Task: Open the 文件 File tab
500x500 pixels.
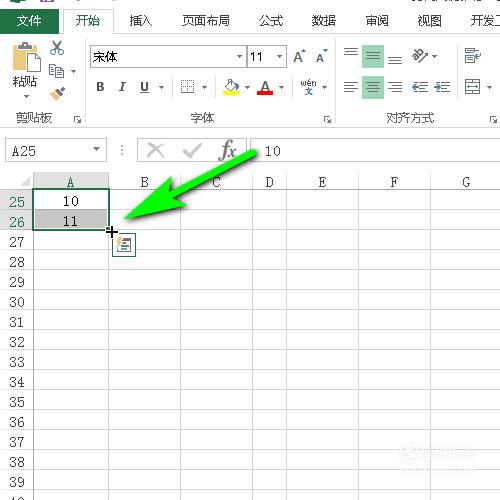Action: (x=29, y=21)
